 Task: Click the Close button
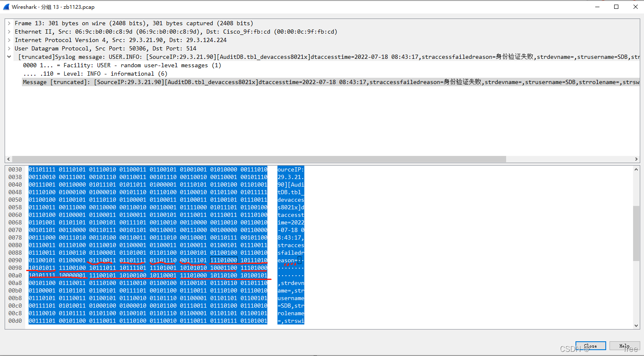click(591, 346)
